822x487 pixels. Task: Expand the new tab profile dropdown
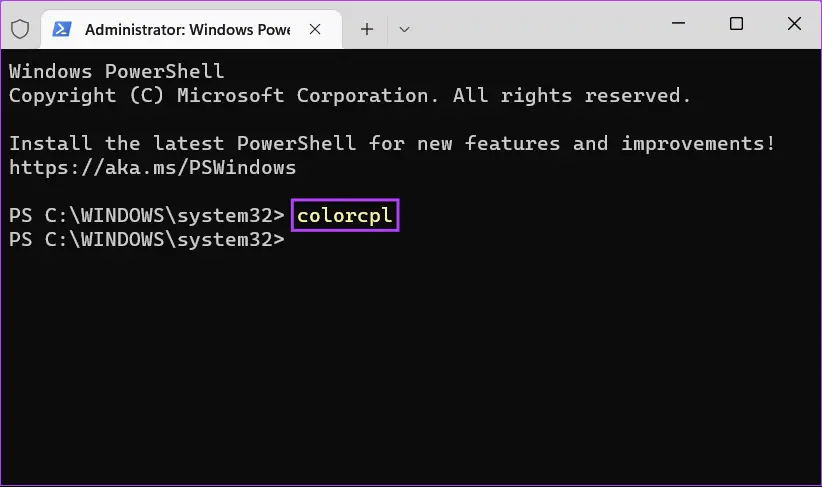point(404,29)
